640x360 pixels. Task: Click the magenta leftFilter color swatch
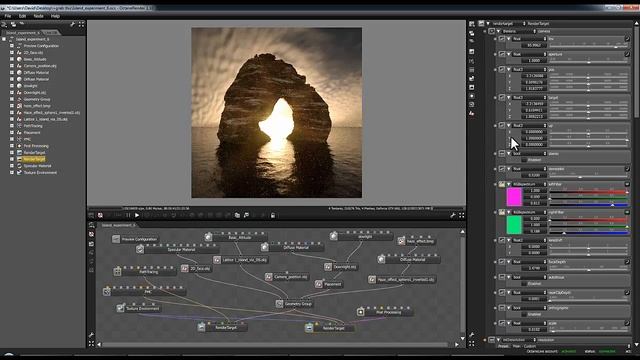point(514,197)
